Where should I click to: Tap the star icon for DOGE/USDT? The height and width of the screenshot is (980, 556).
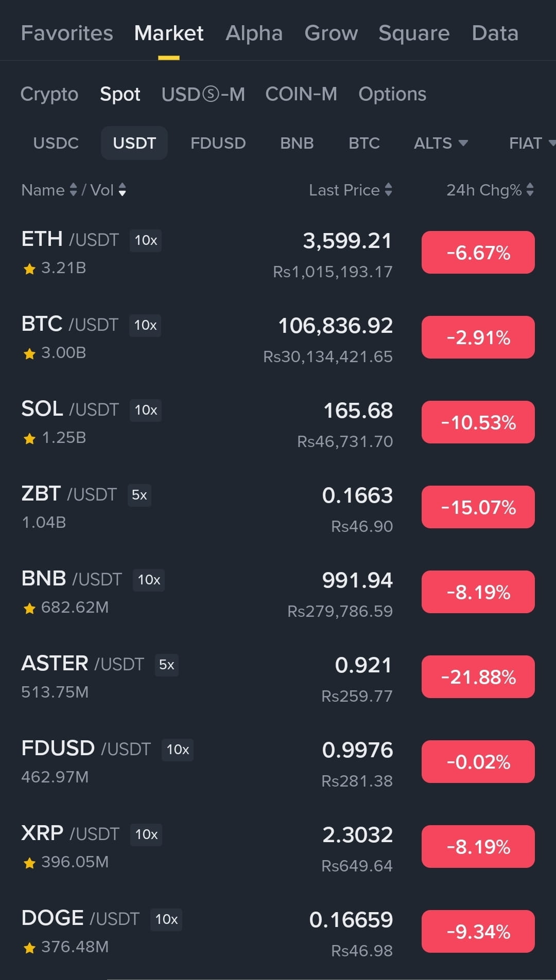[29, 948]
